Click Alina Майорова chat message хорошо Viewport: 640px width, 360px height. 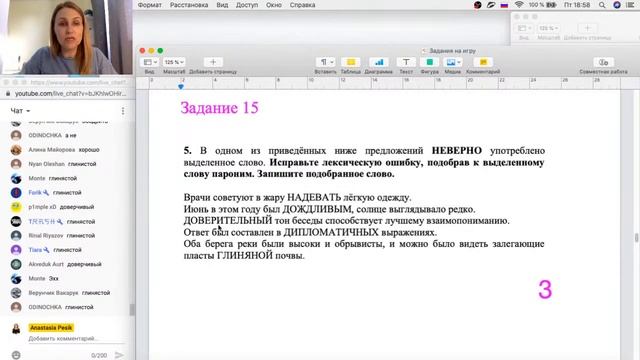tap(89, 149)
